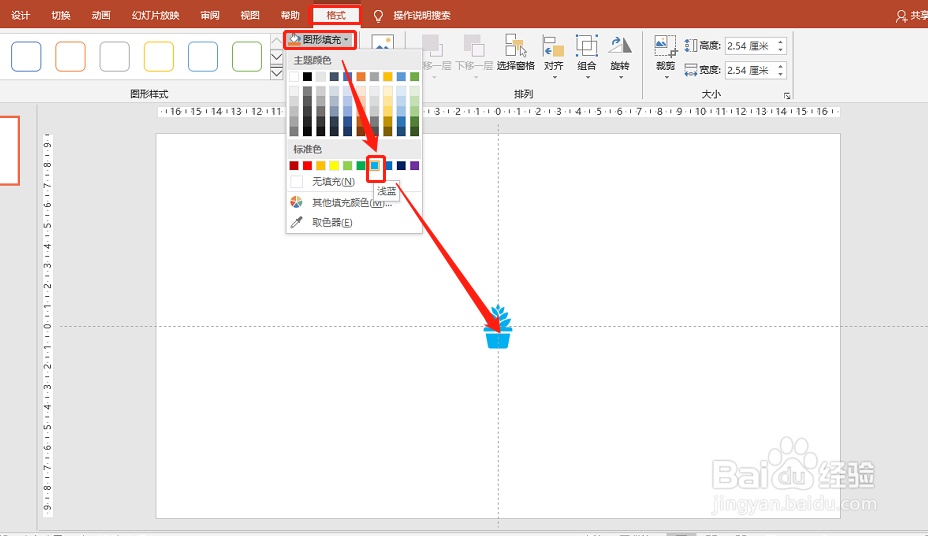Pick the dark red standard color swatch
Screen dimensions: 928x536
pos(294,166)
